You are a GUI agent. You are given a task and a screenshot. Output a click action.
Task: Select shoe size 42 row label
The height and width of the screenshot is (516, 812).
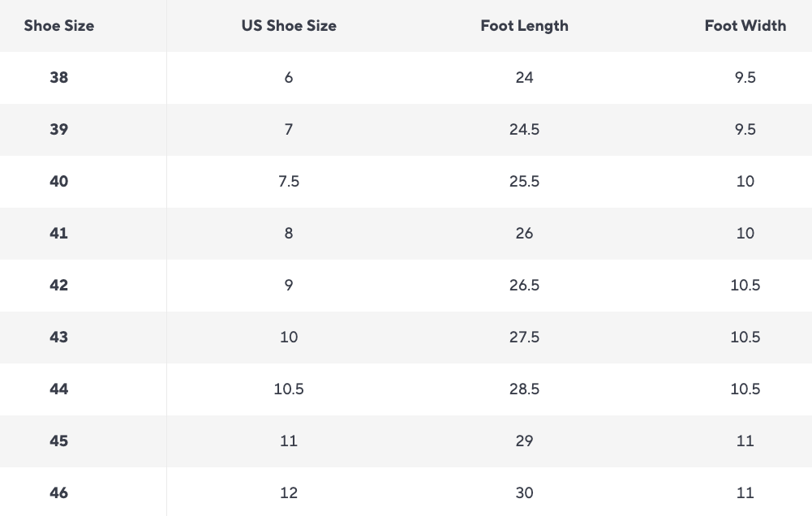click(x=59, y=286)
